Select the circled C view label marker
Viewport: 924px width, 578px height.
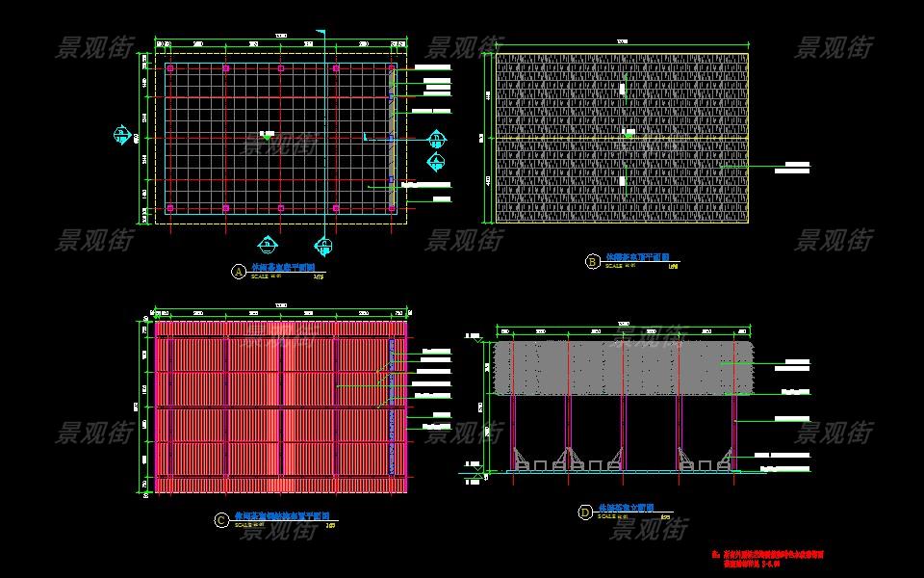(x=222, y=520)
